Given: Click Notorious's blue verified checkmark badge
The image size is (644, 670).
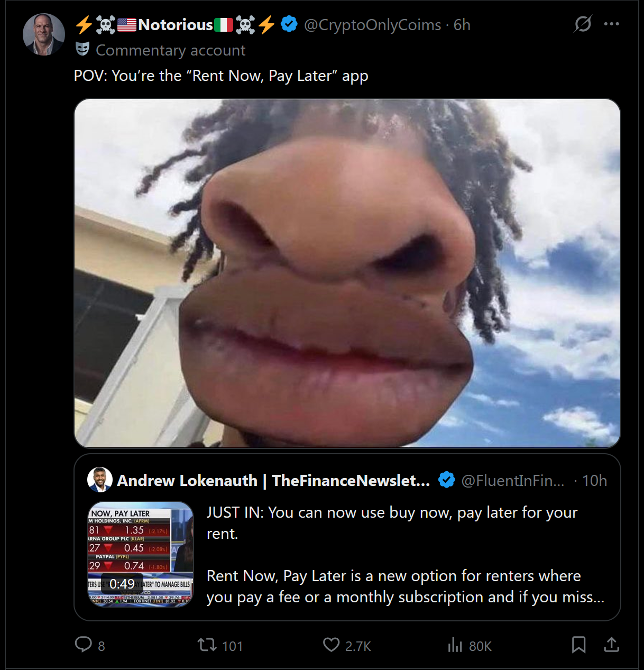Looking at the screenshot, I should [289, 24].
